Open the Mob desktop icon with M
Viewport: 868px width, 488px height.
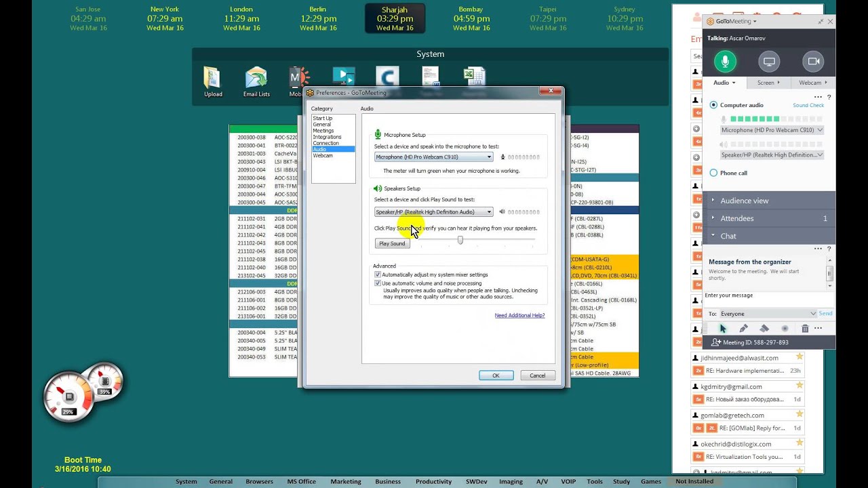pyautogui.click(x=299, y=82)
